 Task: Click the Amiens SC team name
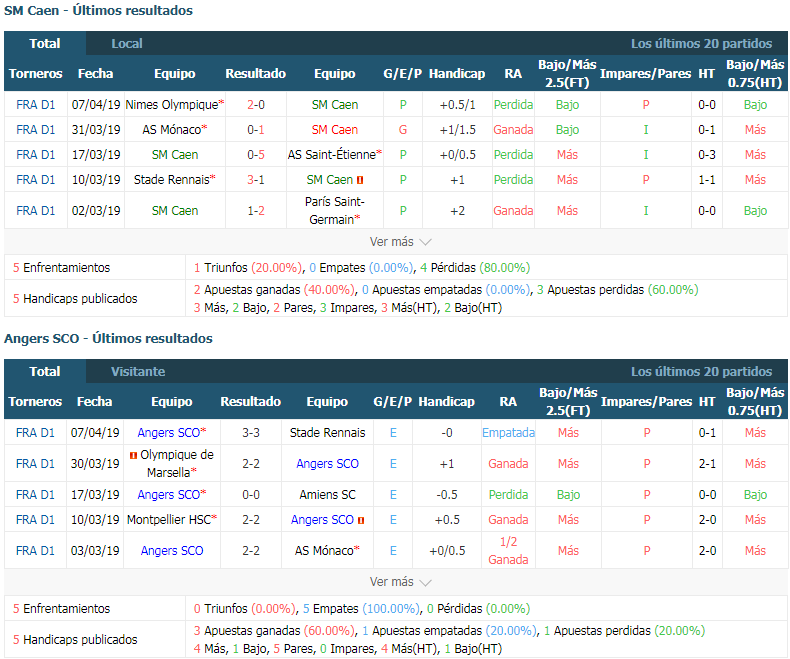coord(327,495)
